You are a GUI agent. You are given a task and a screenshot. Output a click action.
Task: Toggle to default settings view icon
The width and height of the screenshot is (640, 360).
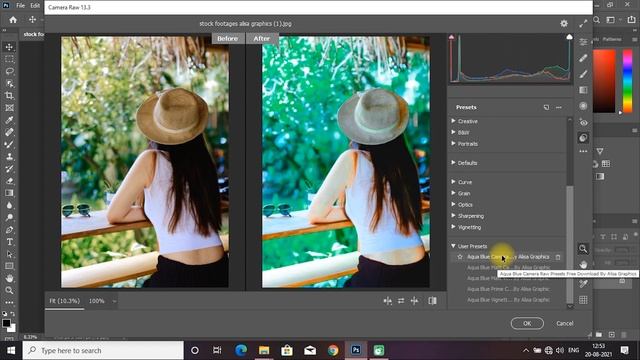click(x=432, y=301)
